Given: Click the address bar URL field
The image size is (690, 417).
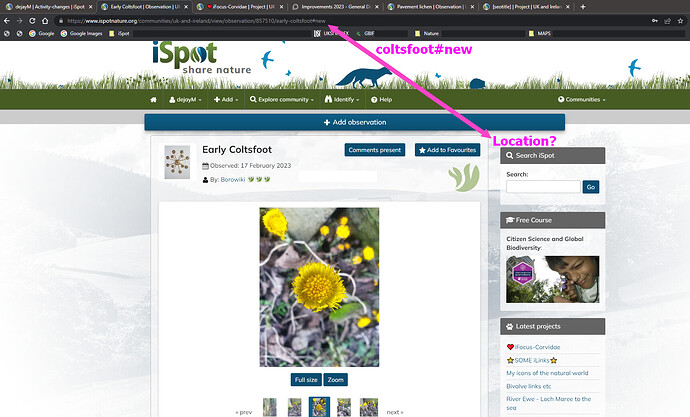Looking at the screenshot, I should coord(352,21).
